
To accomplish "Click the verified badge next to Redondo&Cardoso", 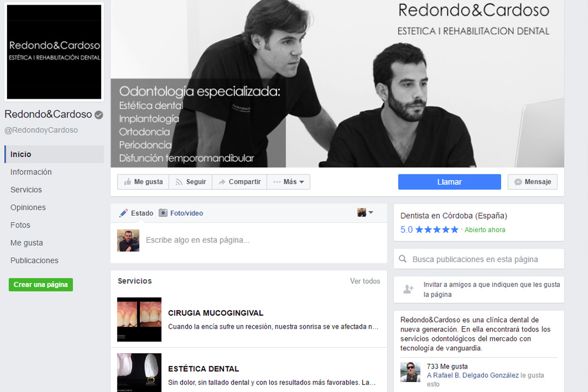I will coord(99,115).
